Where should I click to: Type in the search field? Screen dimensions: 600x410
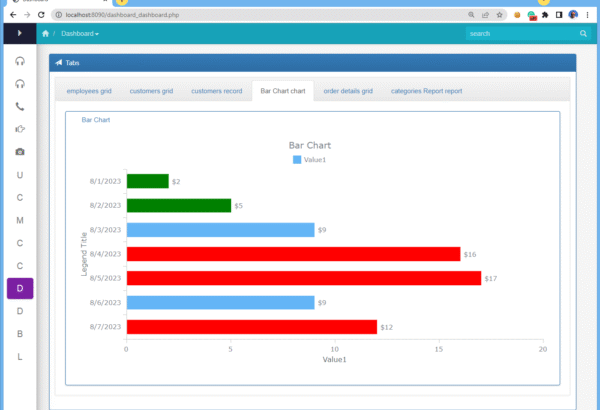point(518,33)
